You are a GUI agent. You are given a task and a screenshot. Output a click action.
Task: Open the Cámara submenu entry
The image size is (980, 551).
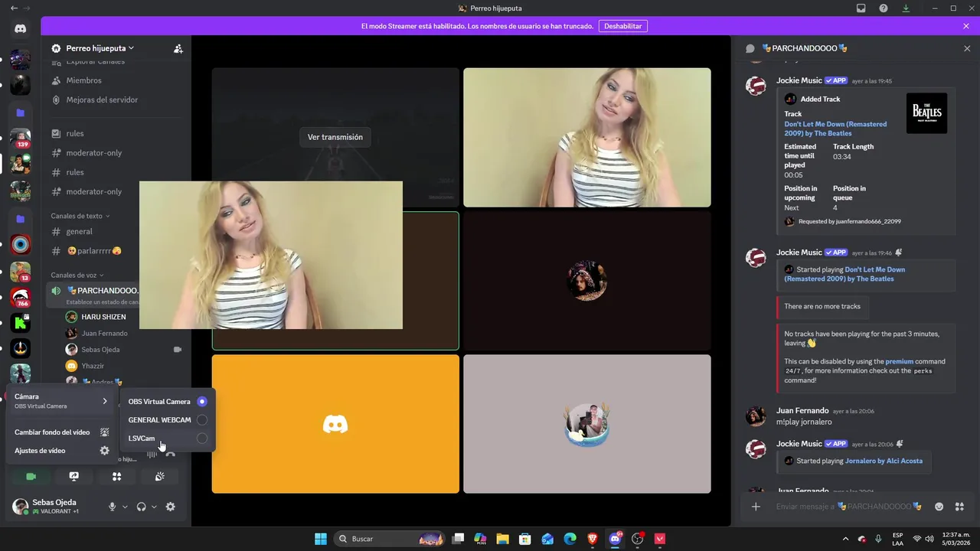tap(61, 401)
